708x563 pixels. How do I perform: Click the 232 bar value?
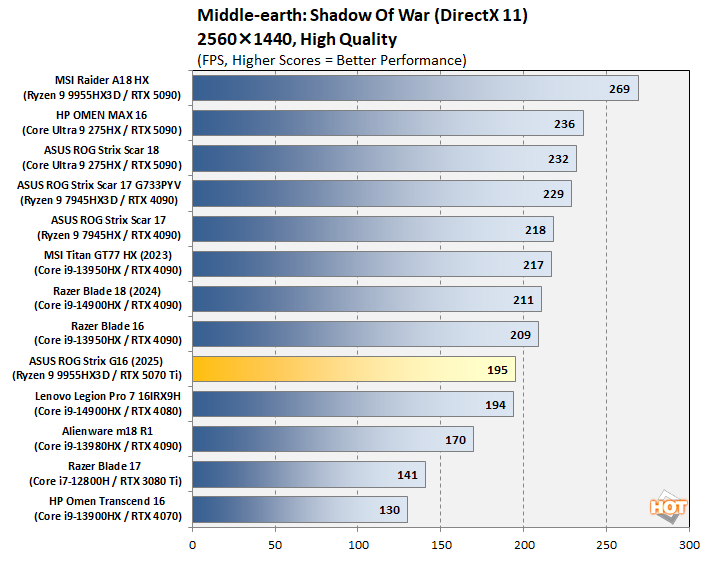click(558, 159)
